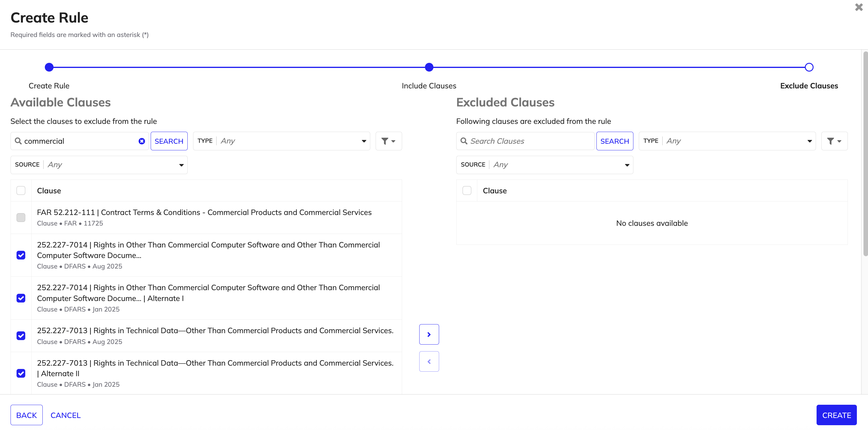
Task: Uncheck 252.227-7013 Alternate II clause
Action: click(x=21, y=373)
